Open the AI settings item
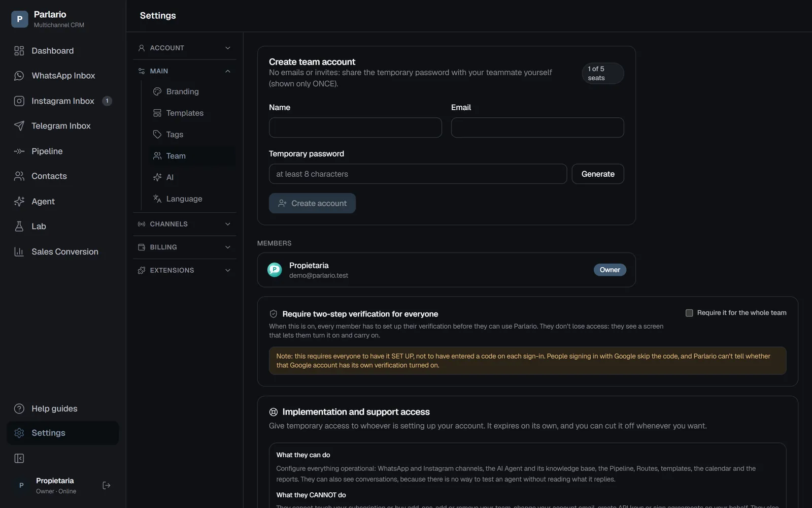Image resolution: width=812 pixels, height=508 pixels. tap(192, 177)
